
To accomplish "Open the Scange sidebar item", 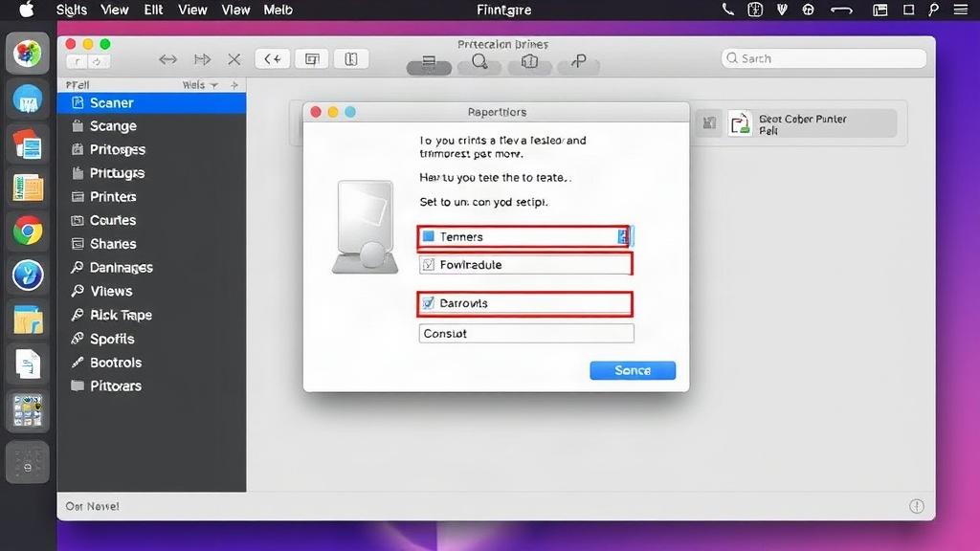I will coord(151,126).
